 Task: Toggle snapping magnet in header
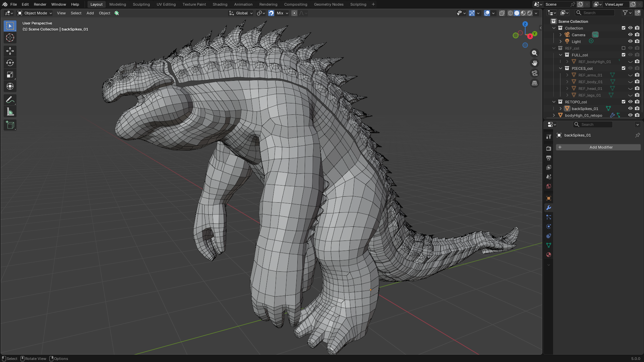(271, 13)
